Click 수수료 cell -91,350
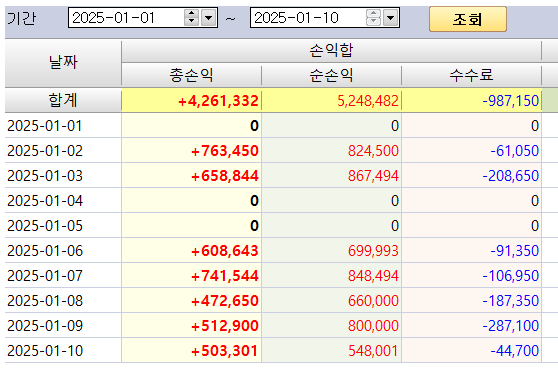The width and height of the screenshot is (558, 371). point(472,251)
